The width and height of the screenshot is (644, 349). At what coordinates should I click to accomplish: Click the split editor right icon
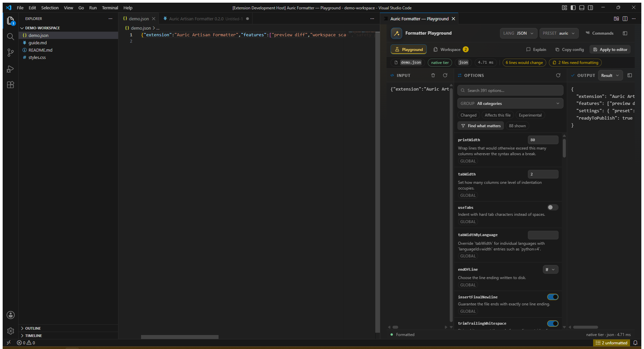(625, 19)
